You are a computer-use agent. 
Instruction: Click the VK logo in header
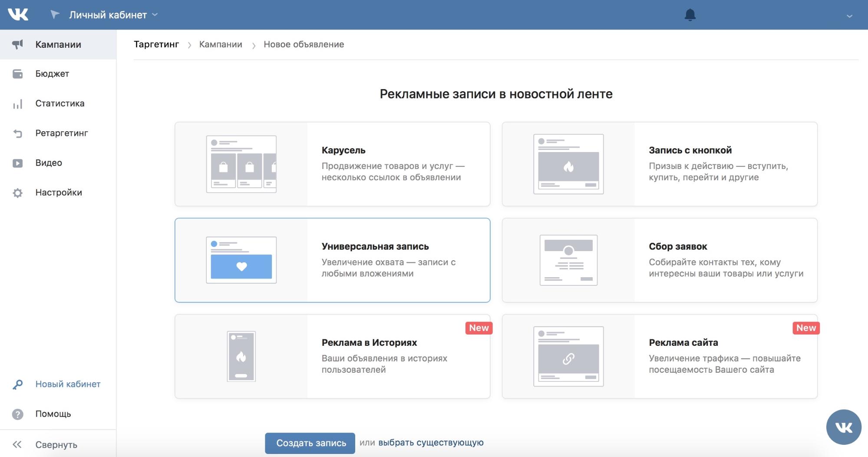pyautogui.click(x=18, y=15)
